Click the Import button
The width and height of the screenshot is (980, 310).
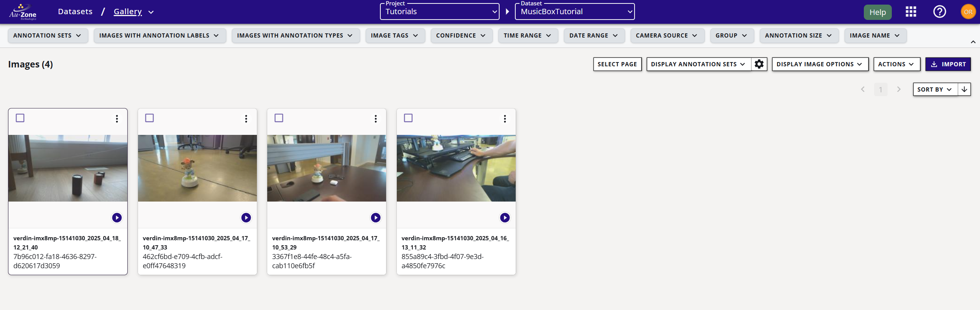click(x=948, y=64)
